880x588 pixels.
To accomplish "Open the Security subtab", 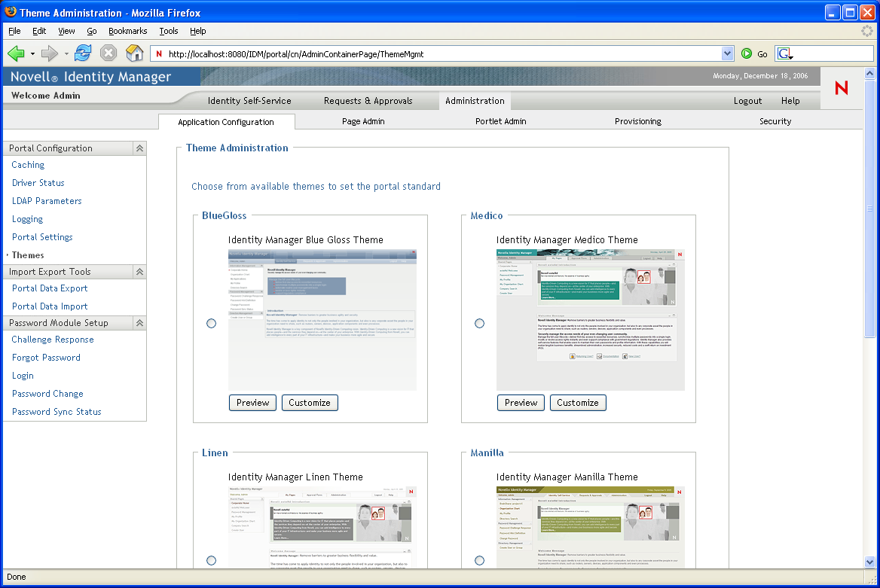I will (x=775, y=121).
